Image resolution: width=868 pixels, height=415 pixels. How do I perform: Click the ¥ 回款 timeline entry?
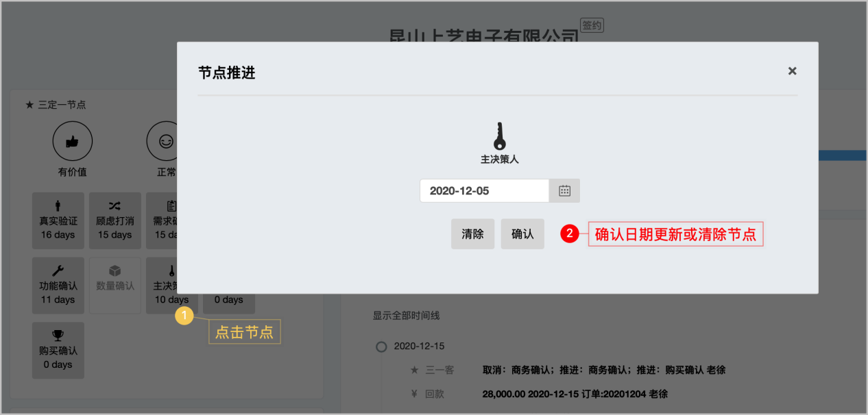[427, 394]
